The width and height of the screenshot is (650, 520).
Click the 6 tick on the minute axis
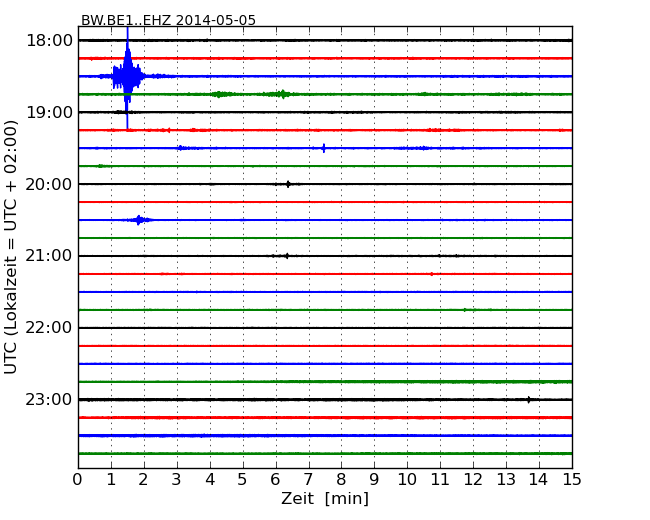[x=276, y=480]
